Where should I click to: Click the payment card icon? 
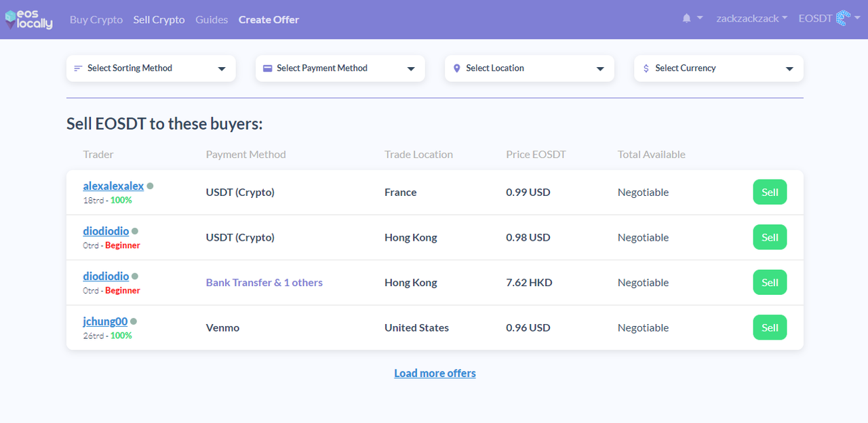pyautogui.click(x=267, y=68)
